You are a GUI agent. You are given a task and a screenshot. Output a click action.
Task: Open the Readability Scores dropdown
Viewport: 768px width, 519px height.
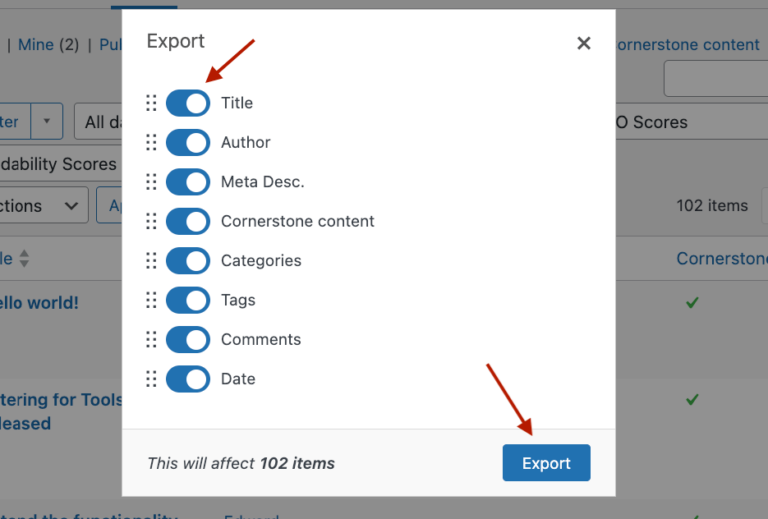tap(61, 164)
